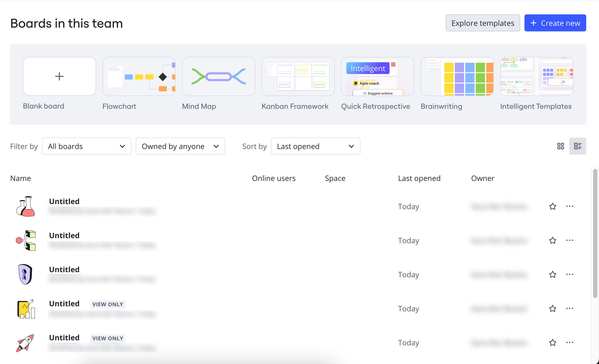Click the shield keyhole board icon
Screen dimensions: 599x364
click(26, 274)
